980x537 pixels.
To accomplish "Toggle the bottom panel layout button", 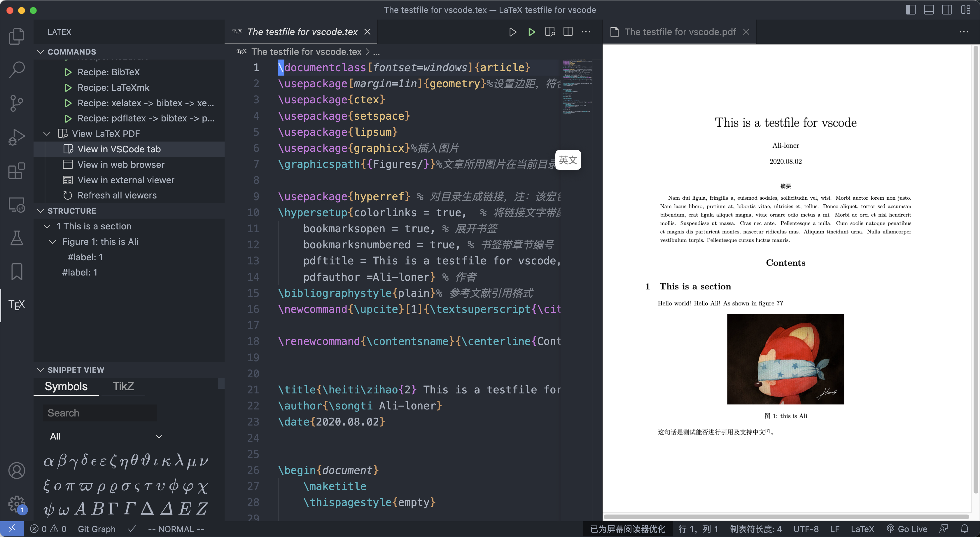I will click(929, 10).
